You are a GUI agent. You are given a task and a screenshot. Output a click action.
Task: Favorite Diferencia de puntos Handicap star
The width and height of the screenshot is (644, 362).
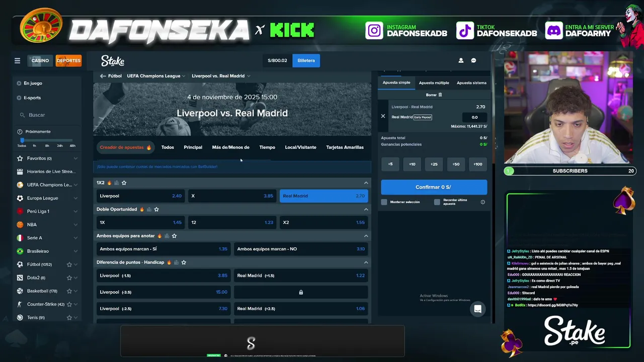tap(184, 262)
